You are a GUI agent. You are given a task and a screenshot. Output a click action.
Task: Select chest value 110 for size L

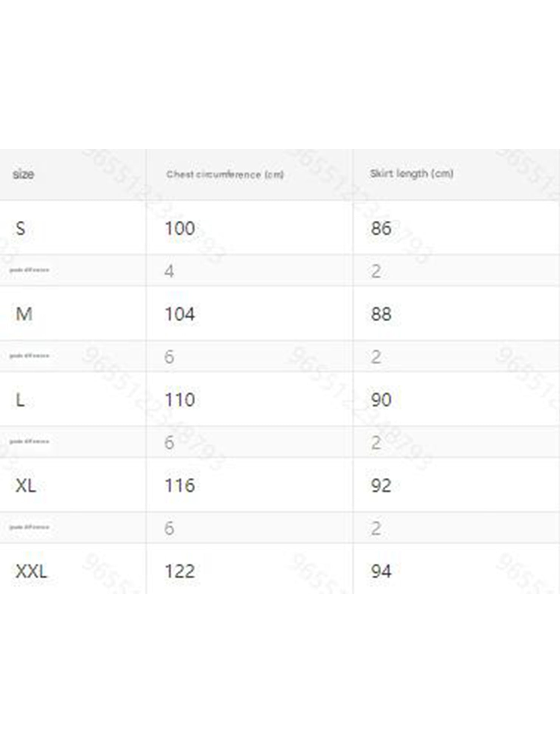(x=180, y=400)
